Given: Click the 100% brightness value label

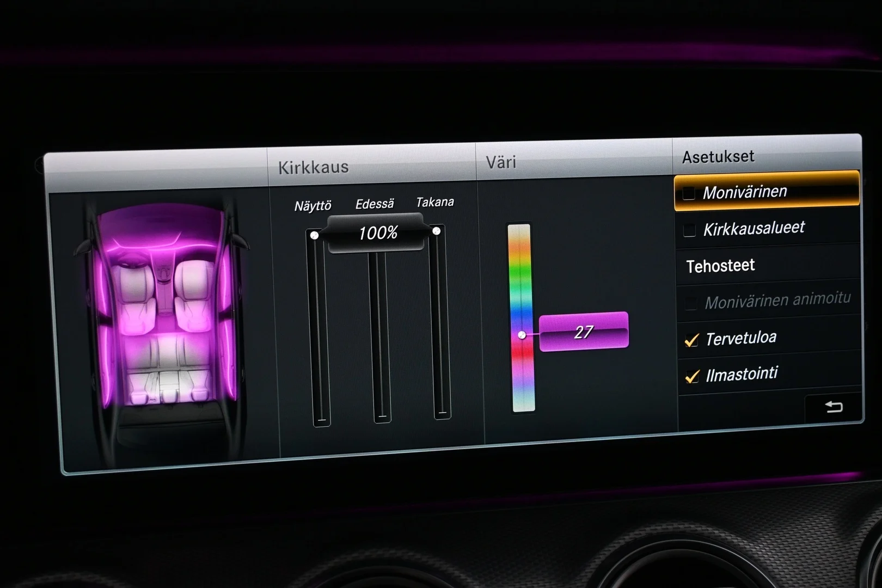Looking at the screenshot, I should coord(378,233).
